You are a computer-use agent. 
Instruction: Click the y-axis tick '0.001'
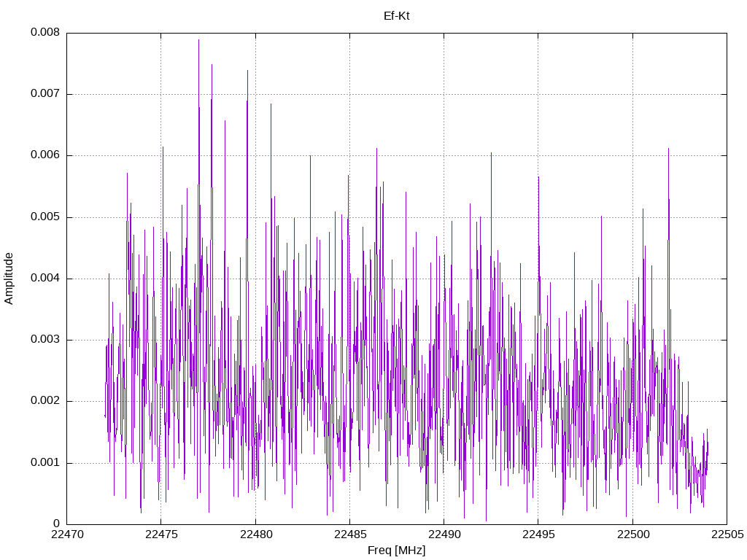point(45,462)
